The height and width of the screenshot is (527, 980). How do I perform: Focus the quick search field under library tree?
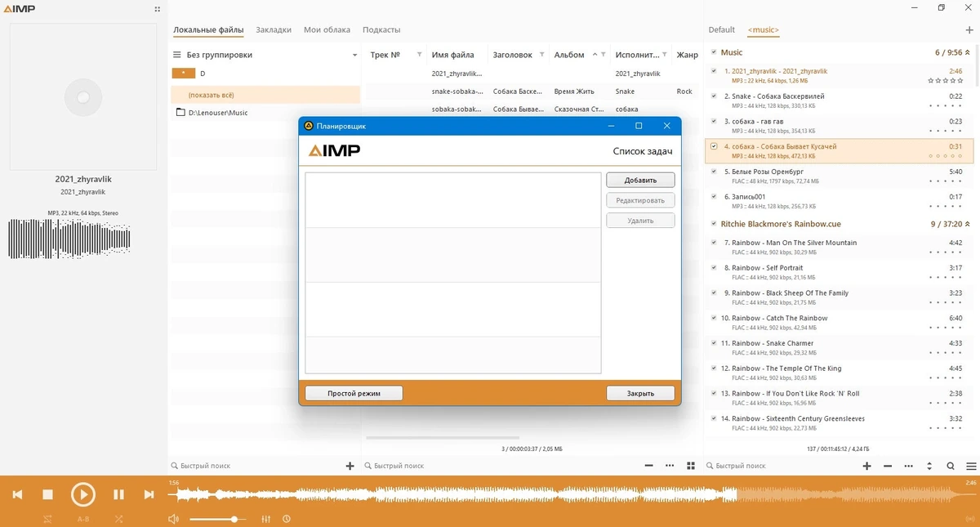(x=253, y=466)
